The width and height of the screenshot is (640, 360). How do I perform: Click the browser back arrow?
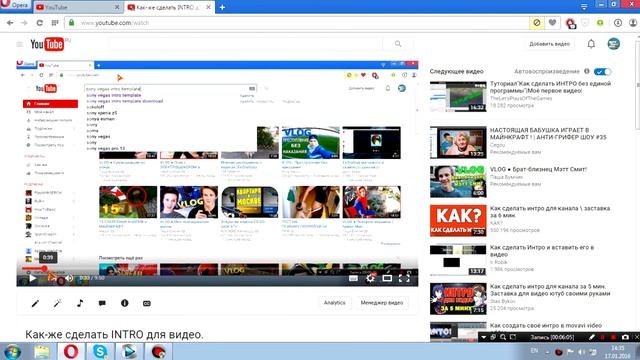[x=10, y=23]
